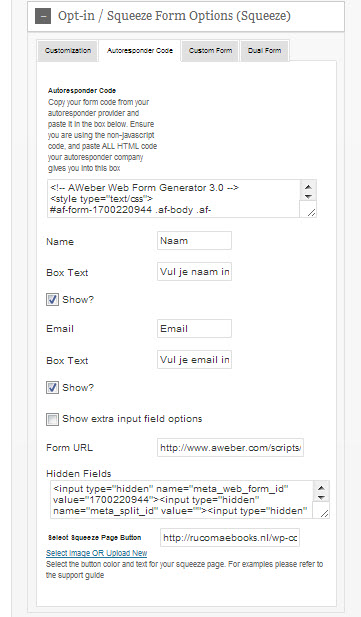
Task: Select the Autoresponder Code tab
Action: pyautogui.click(x=140, y=51)
